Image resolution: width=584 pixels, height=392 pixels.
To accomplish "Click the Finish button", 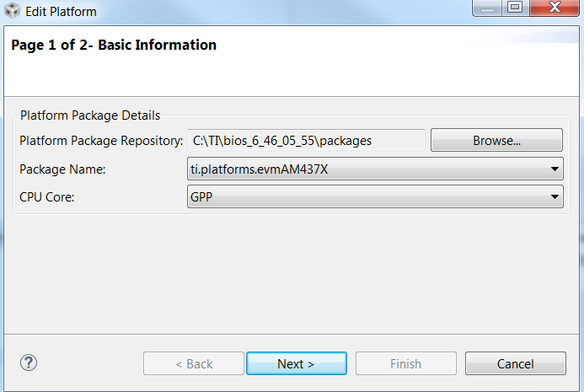I will click(405, 363).
